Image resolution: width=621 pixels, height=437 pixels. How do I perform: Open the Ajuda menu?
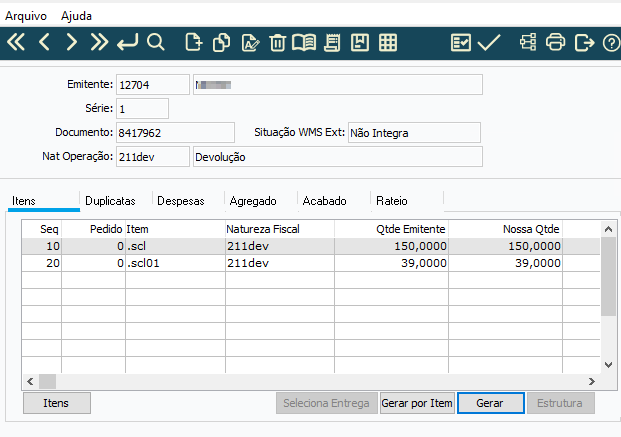76,17
